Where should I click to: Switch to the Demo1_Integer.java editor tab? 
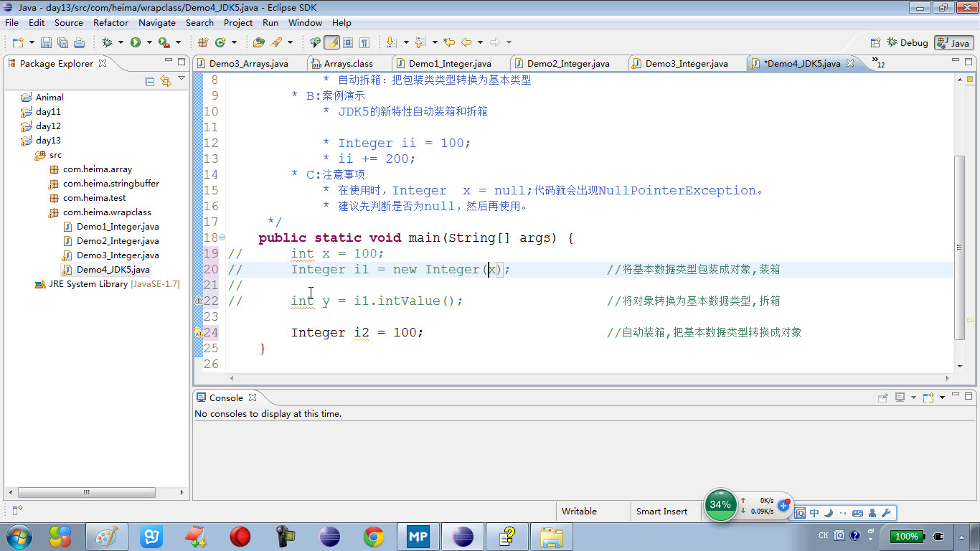point(450,64)
